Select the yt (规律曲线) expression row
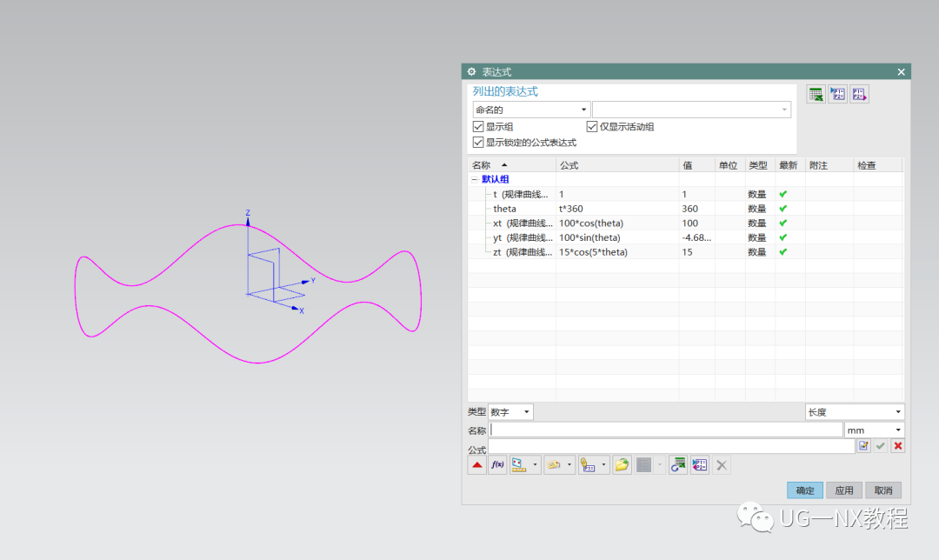Screen dimensions: 939x560 tap(686, 237)
